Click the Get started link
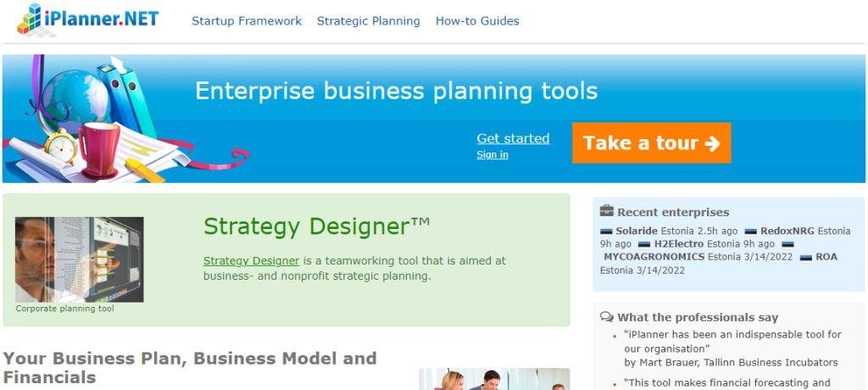The width and height of the screenshot is (868, 390). coord(513,138)
